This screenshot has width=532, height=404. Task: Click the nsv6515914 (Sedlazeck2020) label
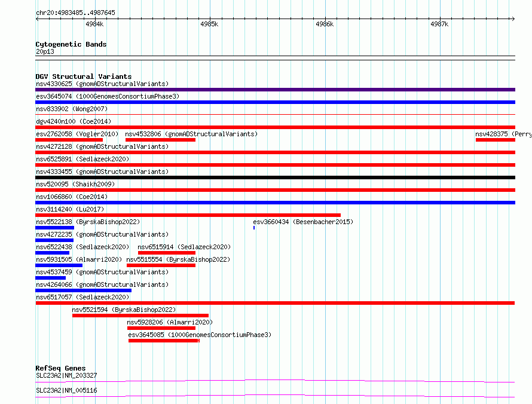(x=184, y=247)
